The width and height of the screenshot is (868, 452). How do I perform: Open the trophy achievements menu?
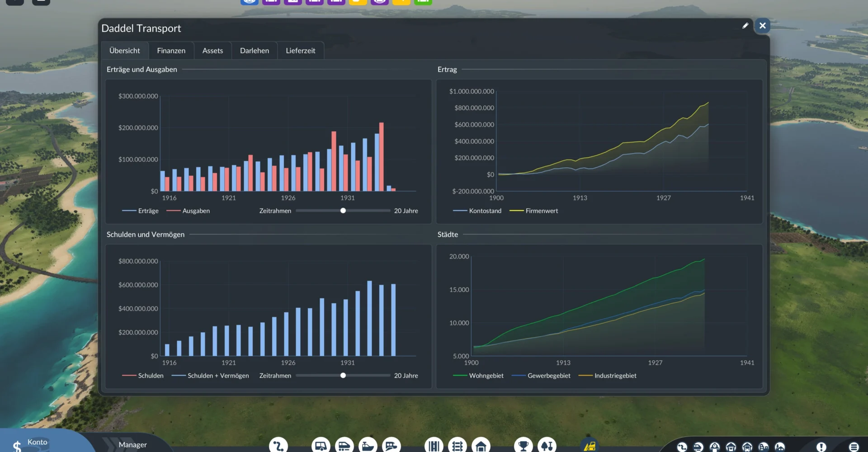523,446
